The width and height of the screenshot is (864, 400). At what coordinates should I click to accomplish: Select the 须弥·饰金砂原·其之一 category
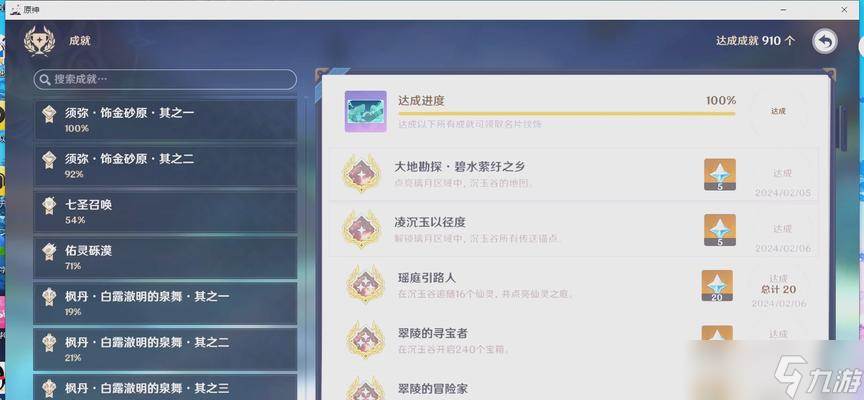tap(165, 120)
